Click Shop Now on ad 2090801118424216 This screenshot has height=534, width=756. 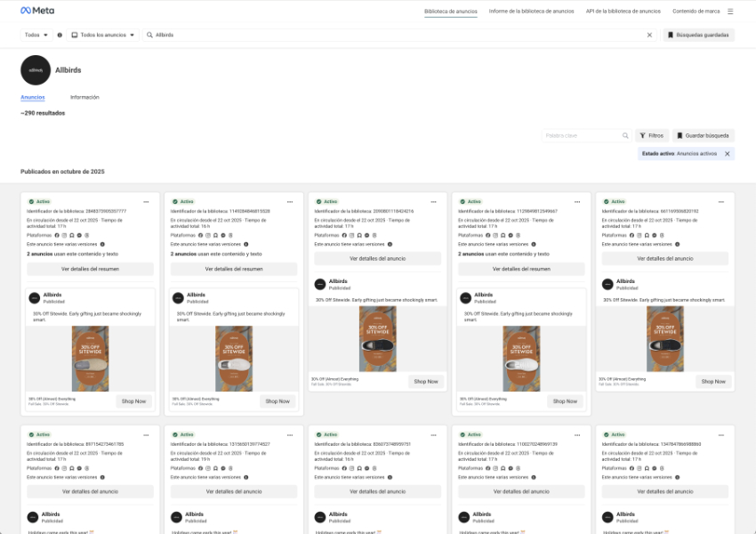425,381
